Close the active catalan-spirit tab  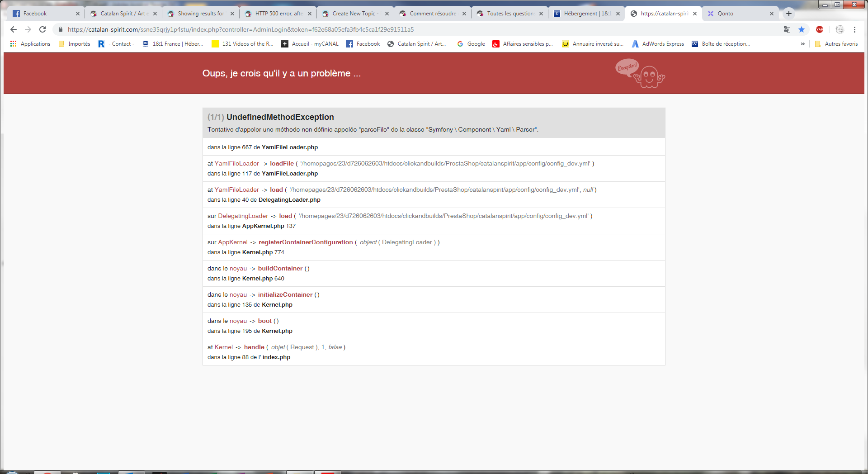[695, 14]
